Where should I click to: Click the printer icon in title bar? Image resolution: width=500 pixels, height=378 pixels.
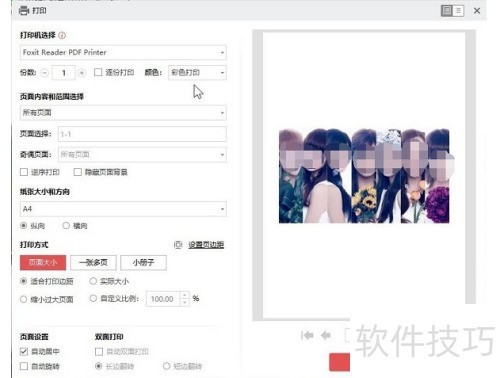[24, 11]
